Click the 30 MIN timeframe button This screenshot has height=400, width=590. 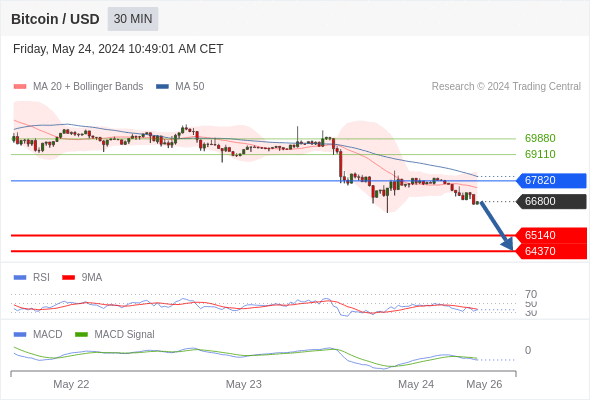(x=133, y=19)
